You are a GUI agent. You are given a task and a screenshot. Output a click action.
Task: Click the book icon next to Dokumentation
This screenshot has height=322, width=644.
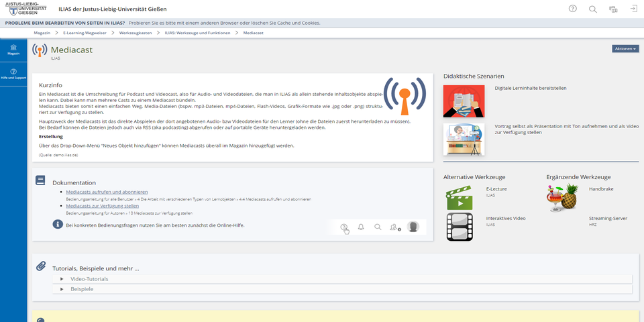40,180
